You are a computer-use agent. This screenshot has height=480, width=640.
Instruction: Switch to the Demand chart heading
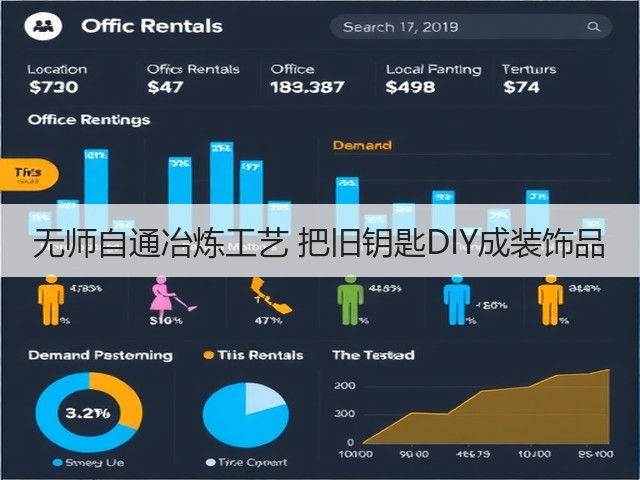tap(362, 145)
